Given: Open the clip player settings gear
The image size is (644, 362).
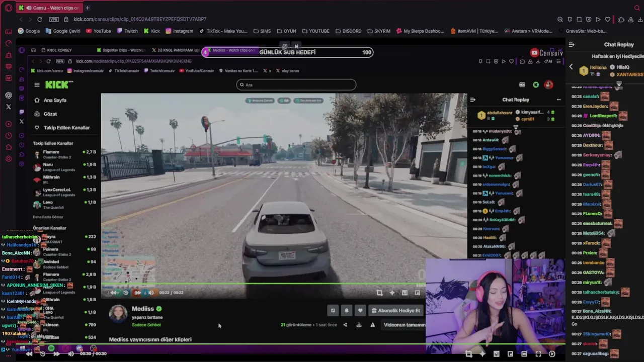Looking at the screenshot, I should point(552,354).
